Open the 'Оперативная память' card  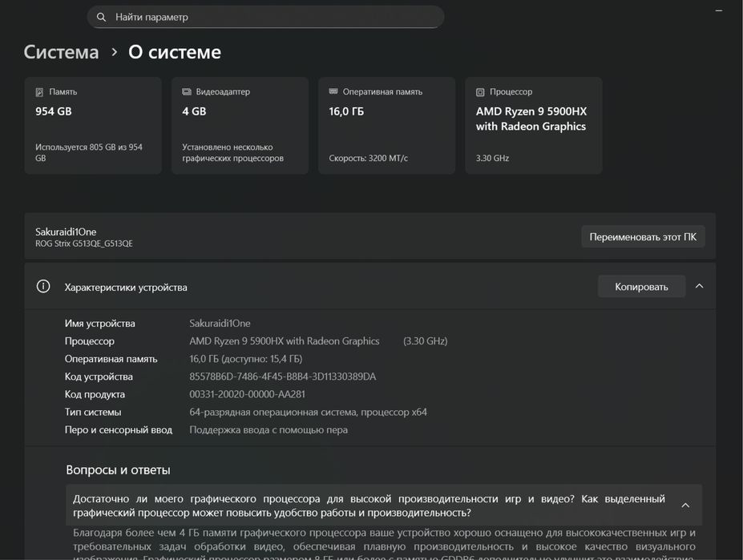(x=386, y=126)
